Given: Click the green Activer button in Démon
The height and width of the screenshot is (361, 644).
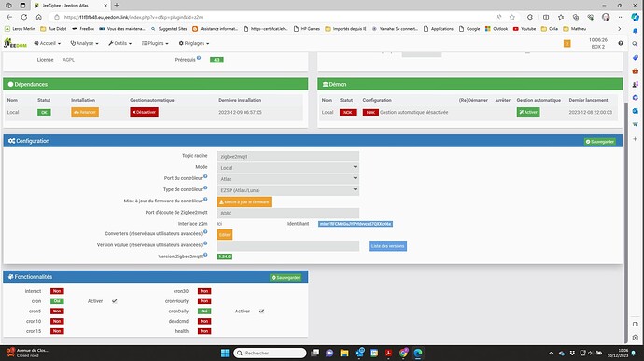Looking at the screenshot, I should 528,112.
